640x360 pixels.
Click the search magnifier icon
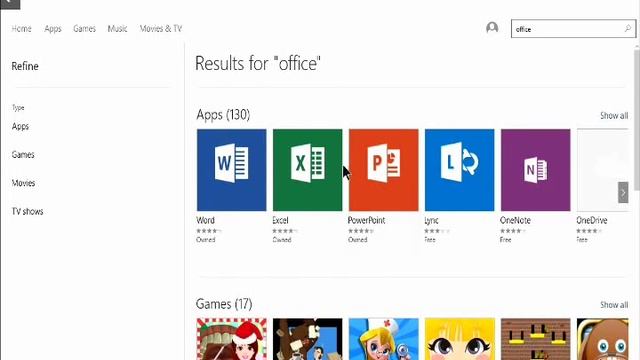[x=627, y=29]
